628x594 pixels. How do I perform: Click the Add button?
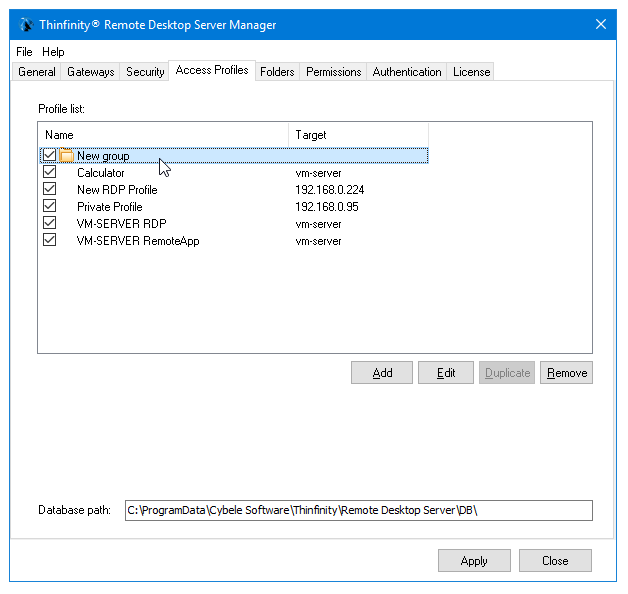382,373
